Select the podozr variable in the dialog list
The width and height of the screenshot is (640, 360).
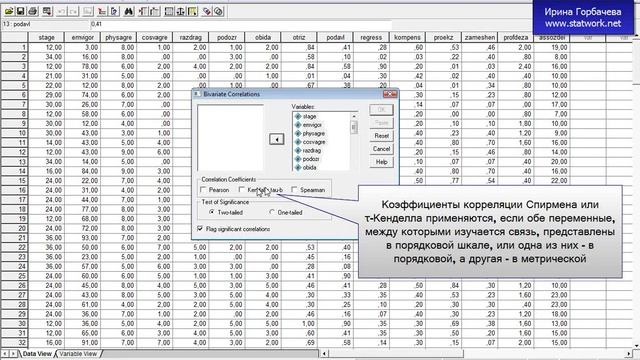coord(311,159)
